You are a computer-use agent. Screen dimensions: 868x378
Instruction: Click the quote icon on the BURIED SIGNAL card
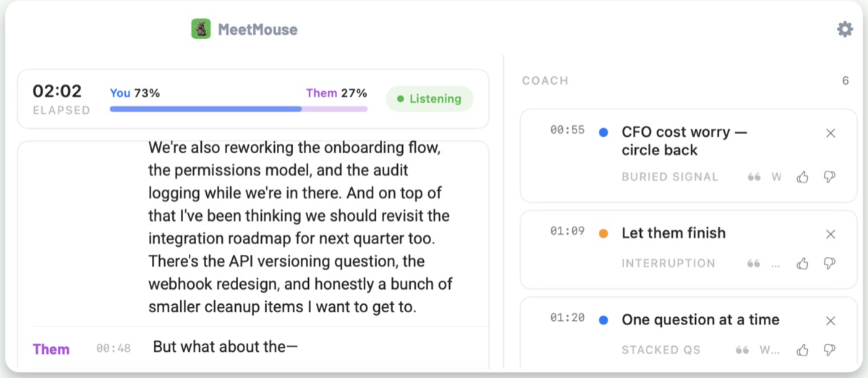coord(754,177)
